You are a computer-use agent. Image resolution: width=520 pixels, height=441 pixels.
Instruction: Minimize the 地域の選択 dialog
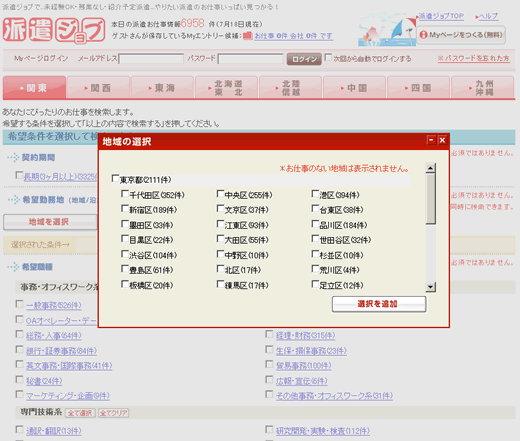pyautogui.click(x=431, y=140)
